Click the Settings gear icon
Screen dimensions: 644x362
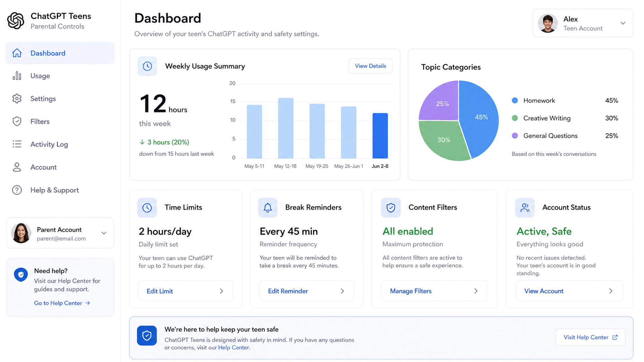point(17,99)
